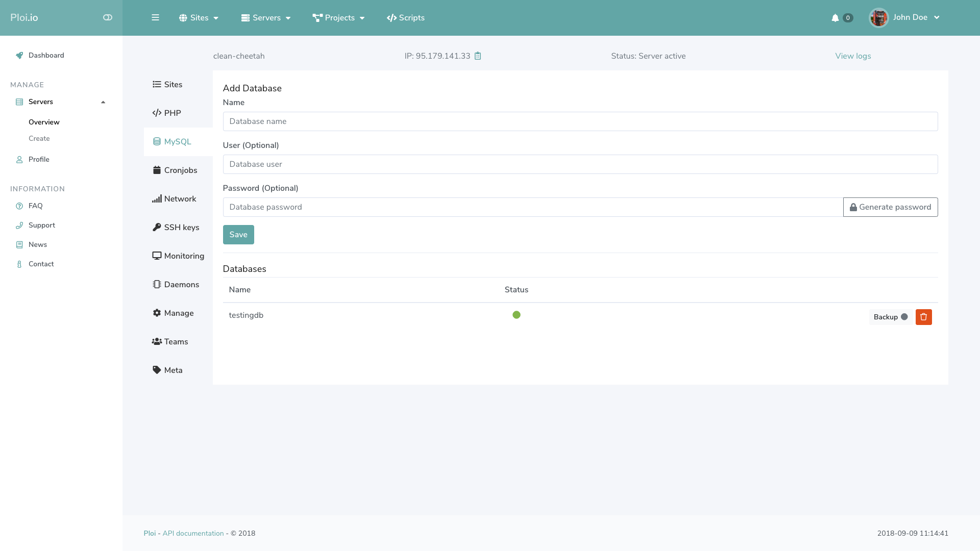Switch to the Cronjobs tab
This screenshot has height=551, width=980.
tap(178, 170)
